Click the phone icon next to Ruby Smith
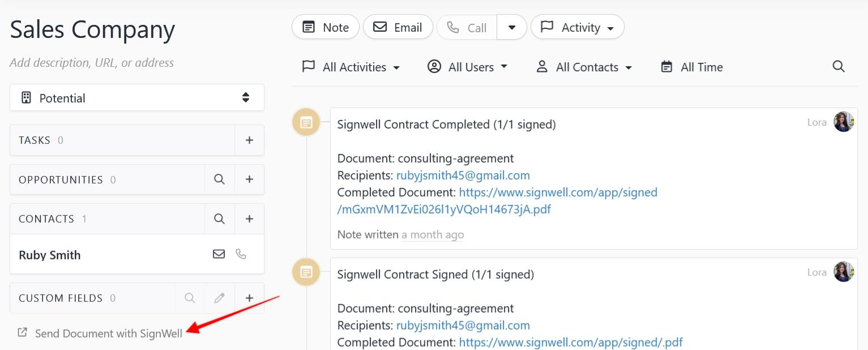 pos(241,254)
